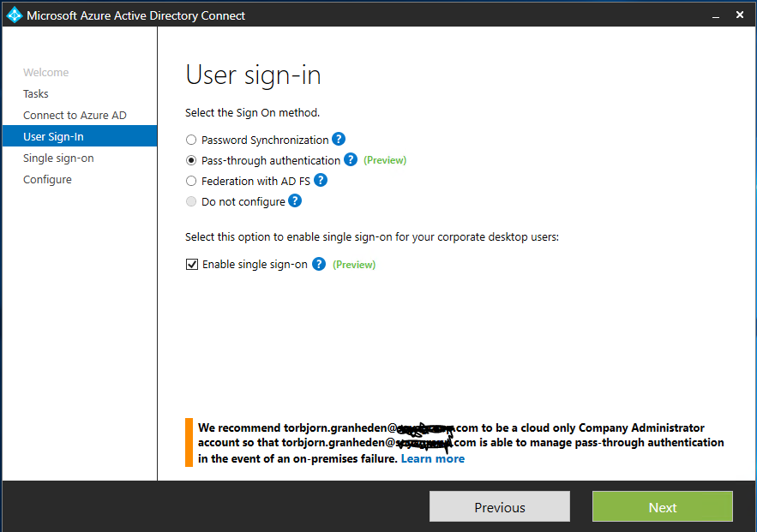Go to the Welcome step in sidebar
This screenshot has height=532, width=757.
click(x=45, y=72)
